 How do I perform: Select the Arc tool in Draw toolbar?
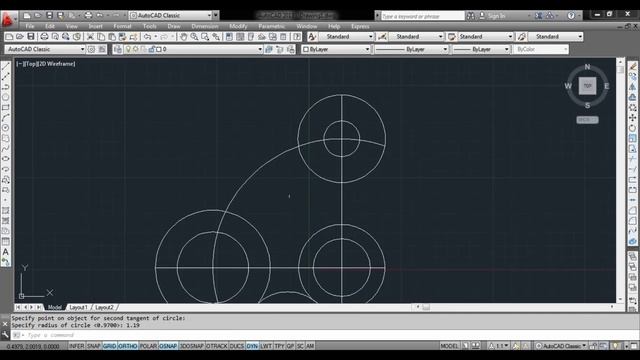pos(6,118)
